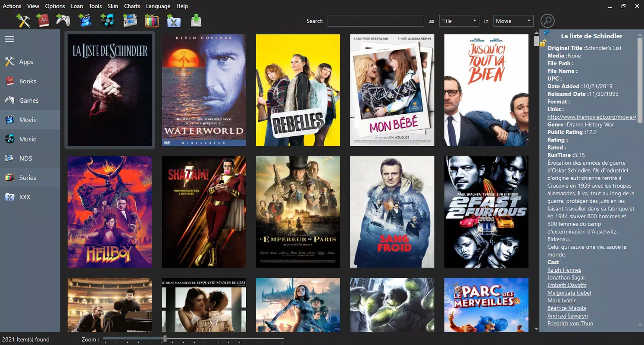
Task: Open the Series category in sidebar
Action: 30,178
